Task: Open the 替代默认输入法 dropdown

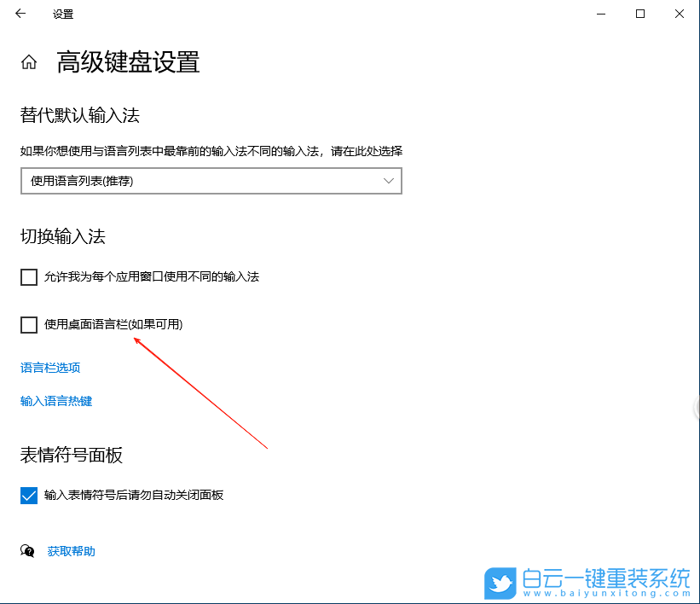Action: pyautogui.click(x=211, y=181)
